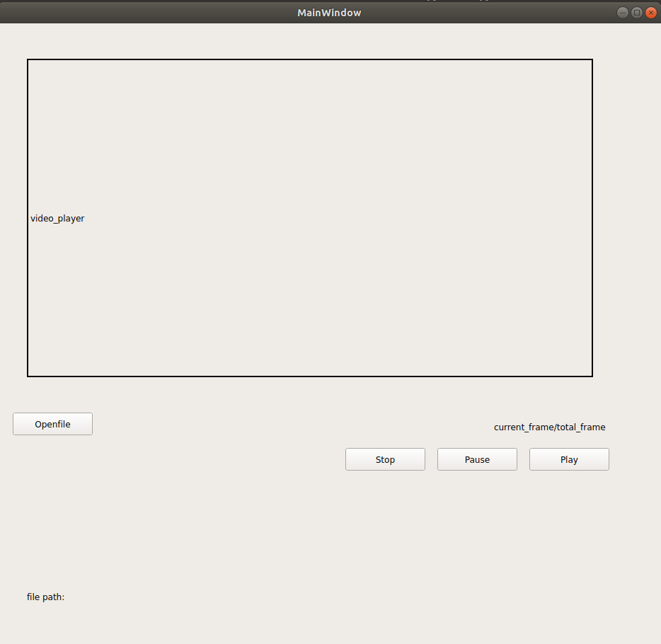Image resolution: width=661 pixels, height=644 pixels.
Task: Click the video_player label text
Action: (57, 219)
